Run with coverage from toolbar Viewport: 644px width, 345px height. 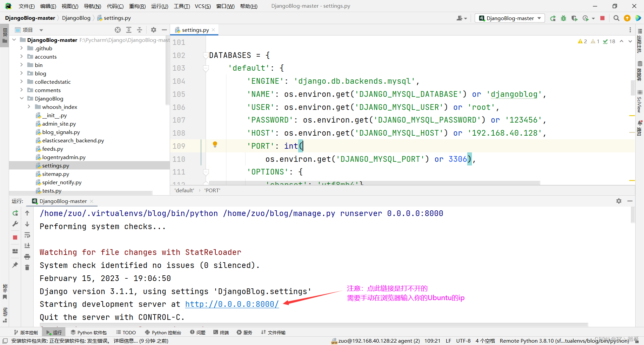tap(575, 18)
